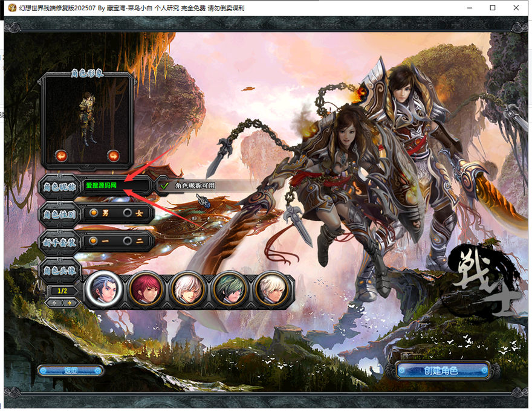
Task: Click the 角色头像 avatar label
Action: [60, 270]
